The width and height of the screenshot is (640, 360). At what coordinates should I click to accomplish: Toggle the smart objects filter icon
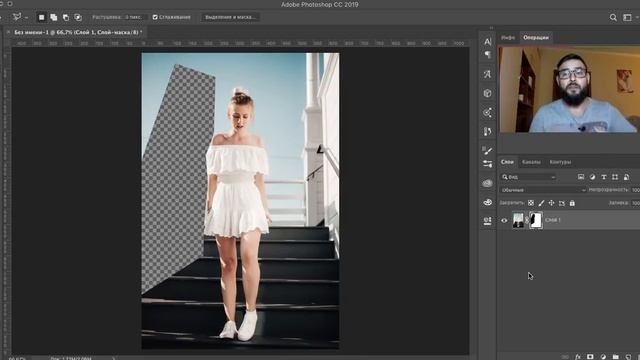click(627, 177)
